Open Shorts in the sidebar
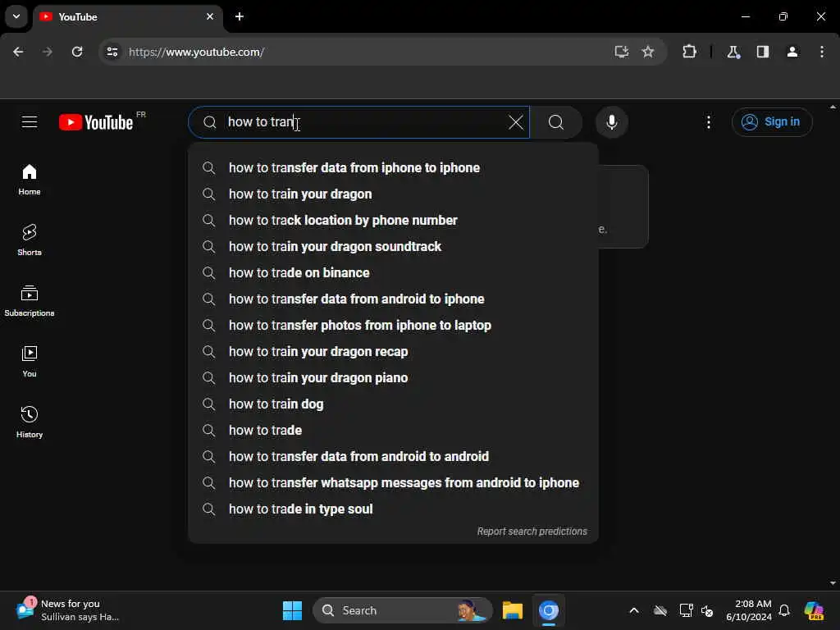 click(x=30, y=240)
